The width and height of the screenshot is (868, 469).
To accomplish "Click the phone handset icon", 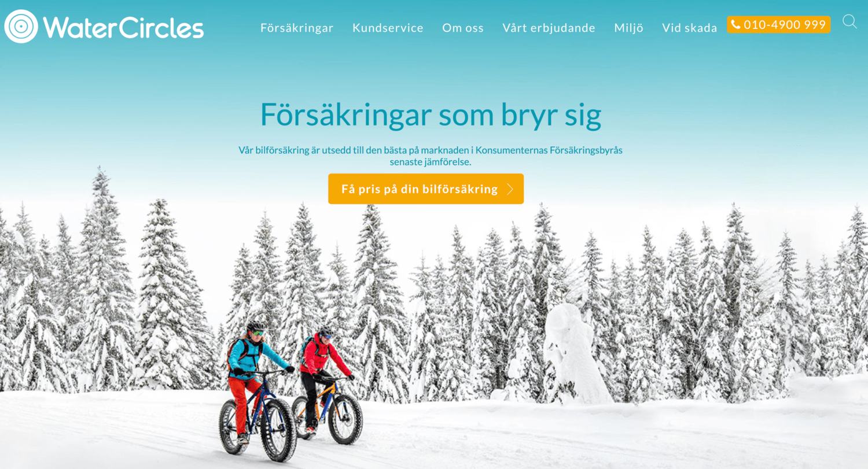I will pos(735,24).
